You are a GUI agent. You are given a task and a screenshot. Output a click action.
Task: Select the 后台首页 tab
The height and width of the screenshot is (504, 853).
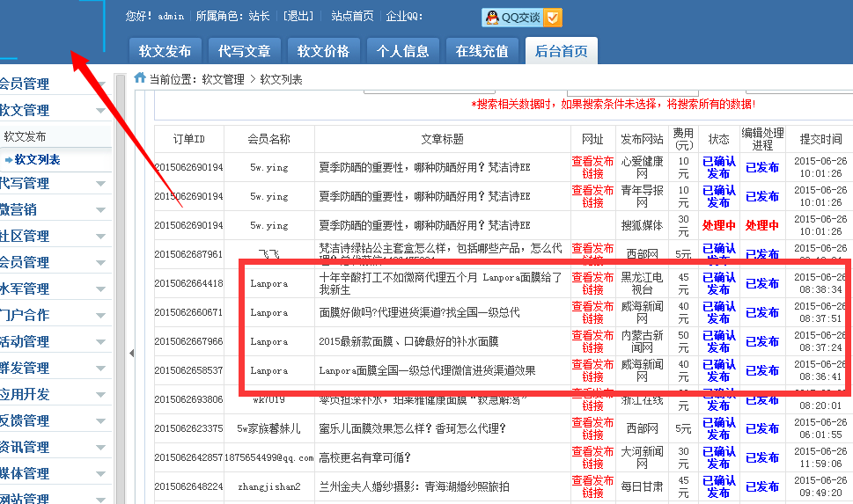pyautogui.click(x=562, y=51)
